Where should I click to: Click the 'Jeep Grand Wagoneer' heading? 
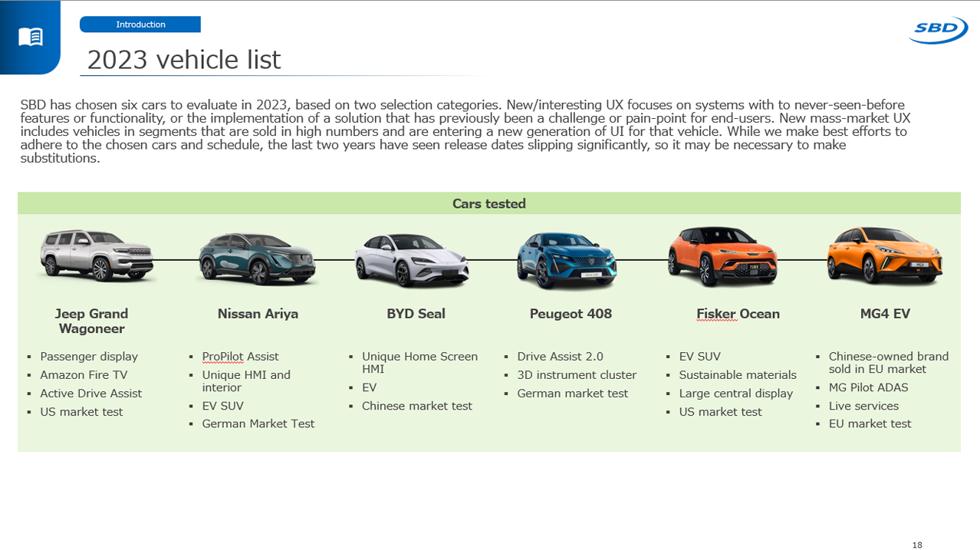pyautogui.click(x=91, y=321)
